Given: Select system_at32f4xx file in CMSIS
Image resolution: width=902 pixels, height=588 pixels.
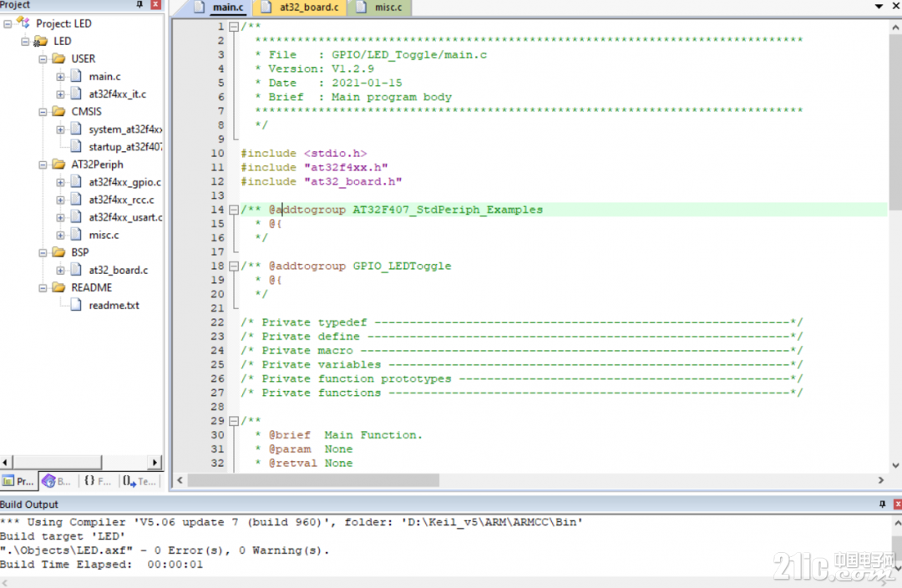Looking at the screenshot, I should 125,129.
